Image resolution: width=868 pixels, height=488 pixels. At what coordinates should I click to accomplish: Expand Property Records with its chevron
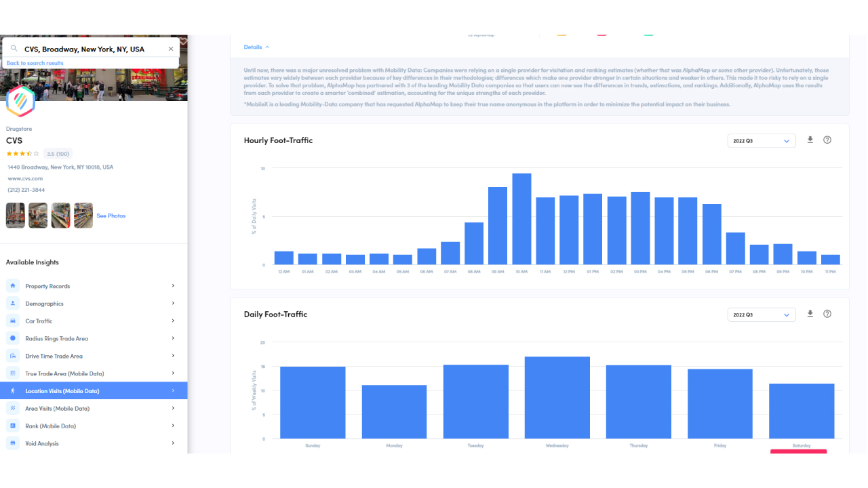click(x=173, y=286)
